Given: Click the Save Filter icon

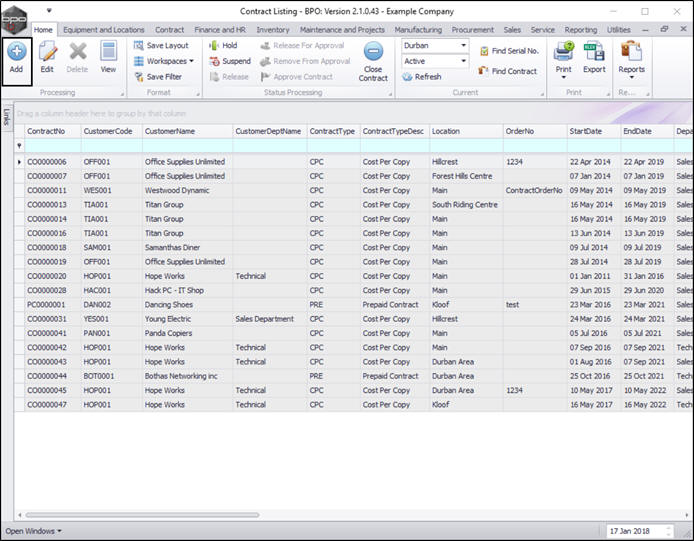Looking at the screenshot, I should click(139, 77).
